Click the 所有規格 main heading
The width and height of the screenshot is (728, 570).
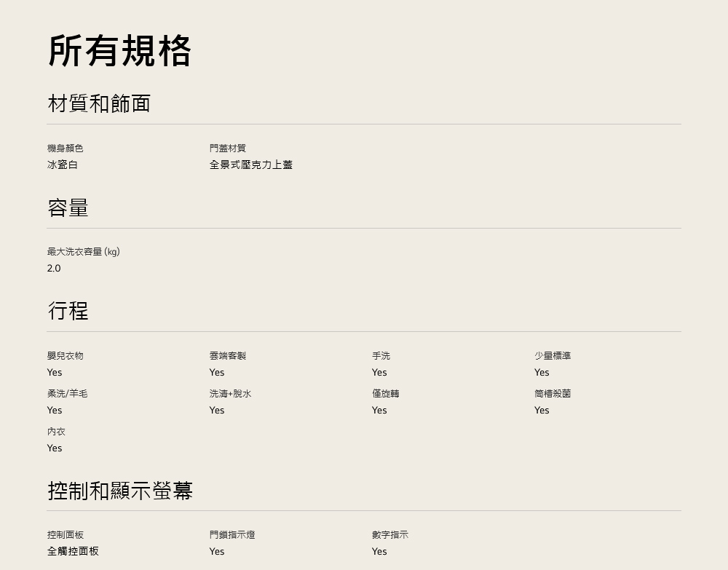(119, 51)
